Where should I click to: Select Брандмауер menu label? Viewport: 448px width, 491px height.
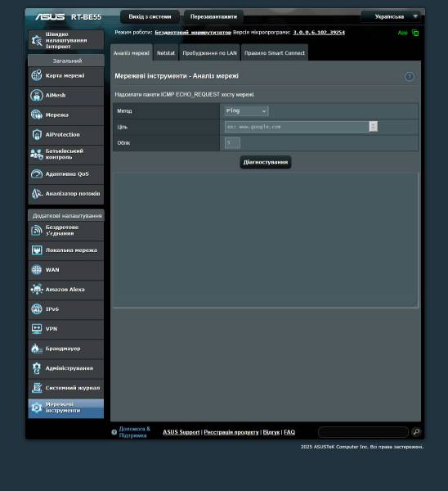[63, 349]
